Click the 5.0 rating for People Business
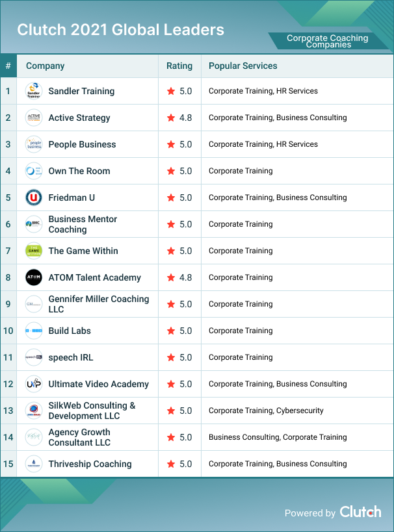Screen dimensions: 394x532 click(x=185, y=144)
